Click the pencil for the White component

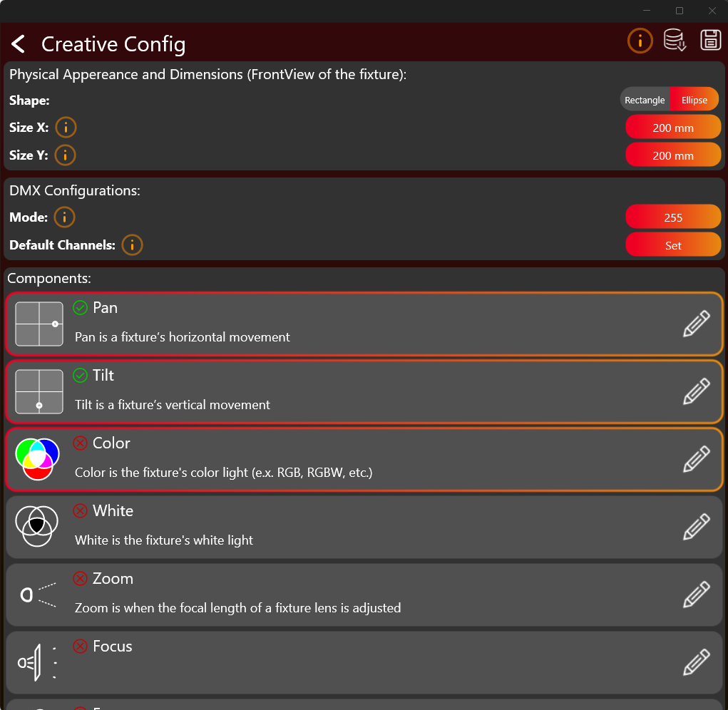(696, 527)
